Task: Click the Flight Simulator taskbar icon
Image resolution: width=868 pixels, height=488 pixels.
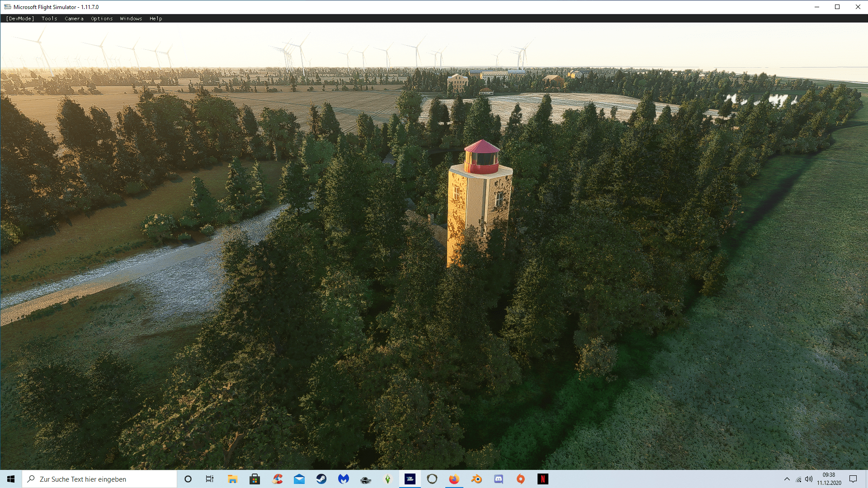Action: (x=410, y=479)
